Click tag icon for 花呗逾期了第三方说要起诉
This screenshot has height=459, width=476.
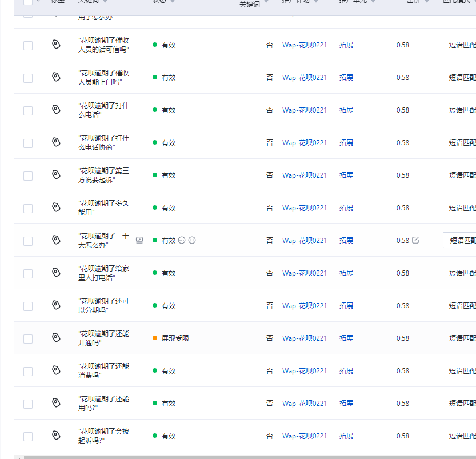[x=56, y=174]
